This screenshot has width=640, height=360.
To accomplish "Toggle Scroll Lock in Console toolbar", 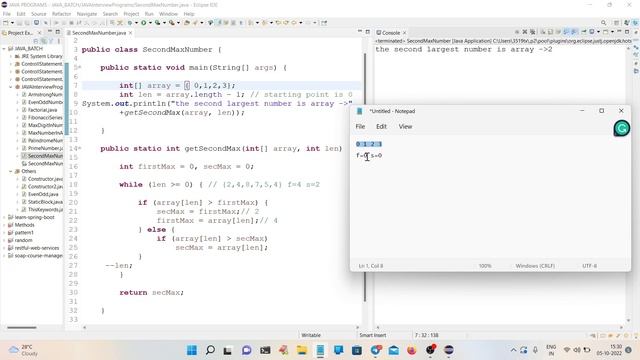I will click(550, 32).
